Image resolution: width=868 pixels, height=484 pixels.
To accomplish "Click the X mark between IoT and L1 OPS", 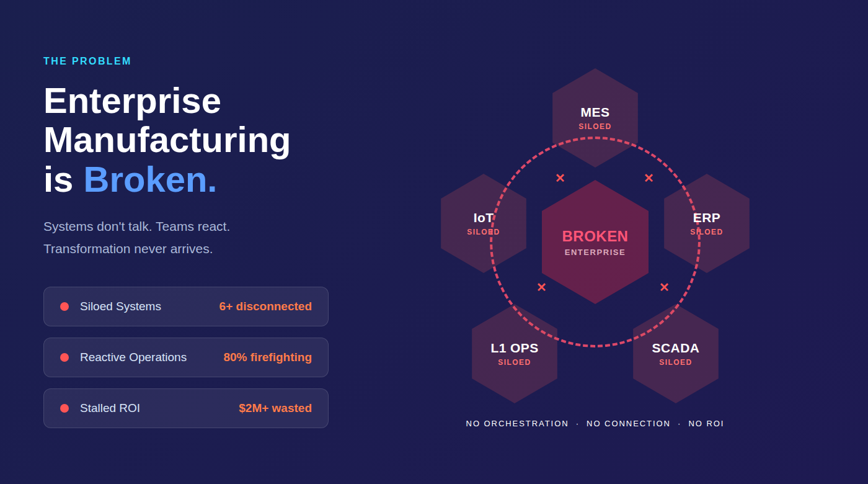I will [541, 287].
